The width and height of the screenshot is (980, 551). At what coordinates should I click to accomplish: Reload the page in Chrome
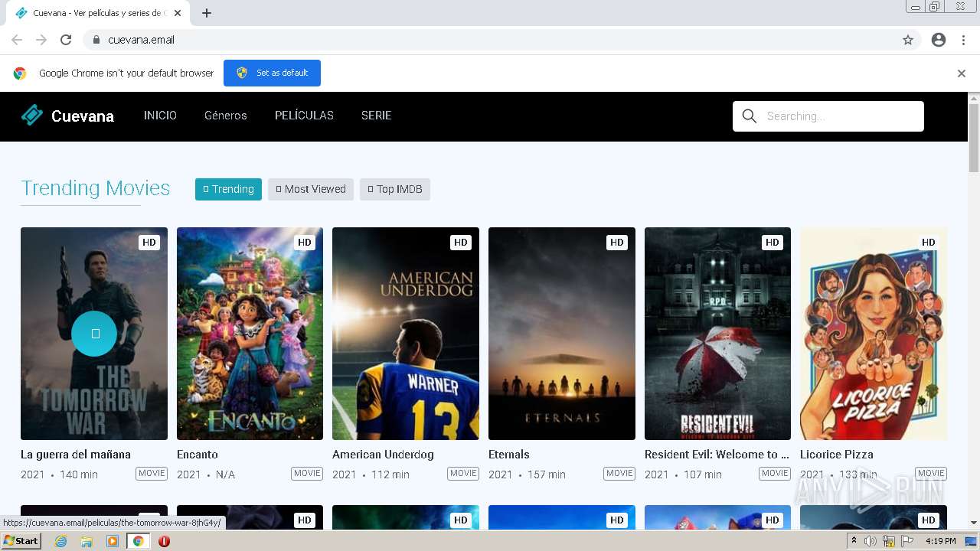point(66,40)
